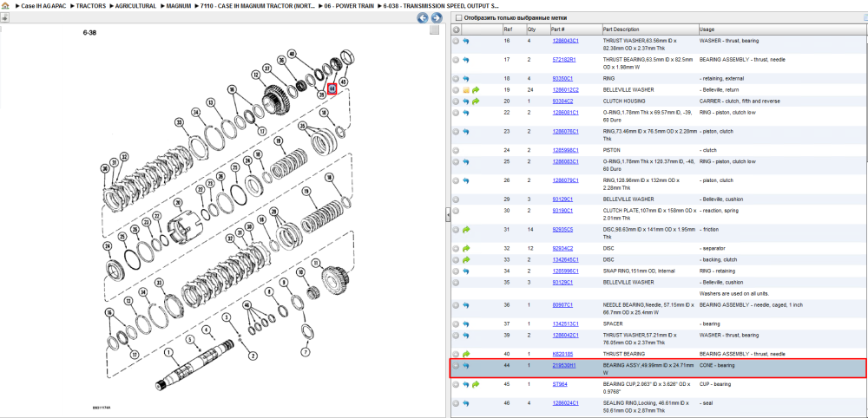Click the blue arrow icon for SPACER row
Viewport: 868px width, 418px height.
[466, 324]
